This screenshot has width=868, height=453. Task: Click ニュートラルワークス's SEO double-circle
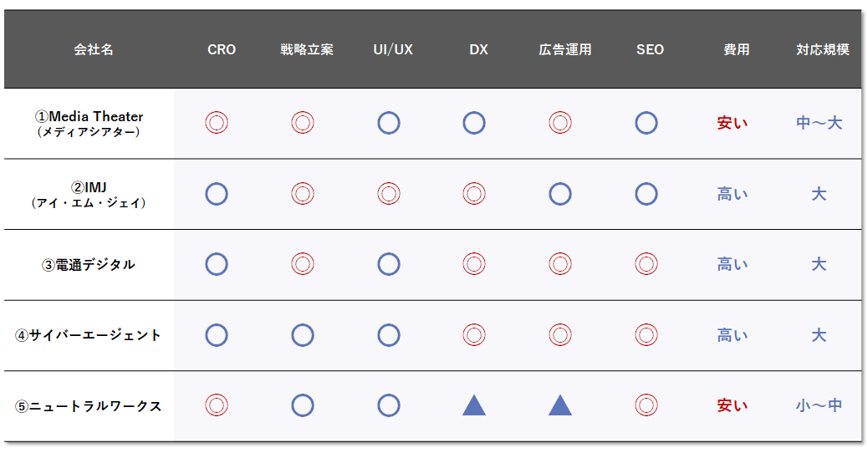(x=646, y=405)
